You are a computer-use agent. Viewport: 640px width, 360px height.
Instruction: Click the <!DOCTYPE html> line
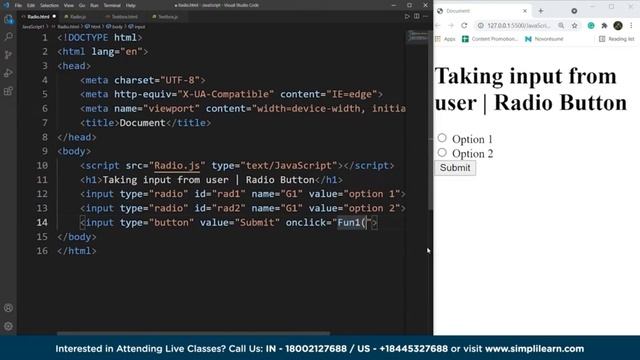coord(100,38)
